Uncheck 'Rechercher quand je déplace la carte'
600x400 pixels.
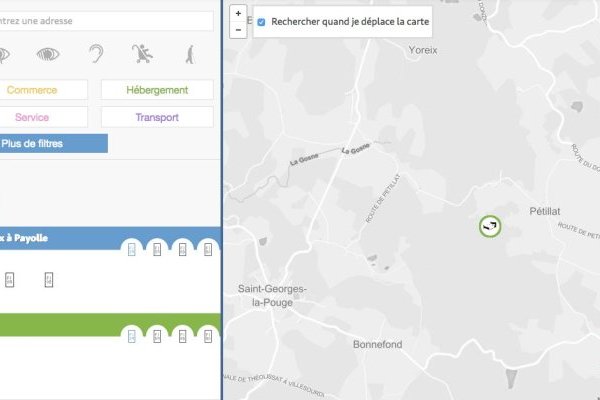click(262, 21)
